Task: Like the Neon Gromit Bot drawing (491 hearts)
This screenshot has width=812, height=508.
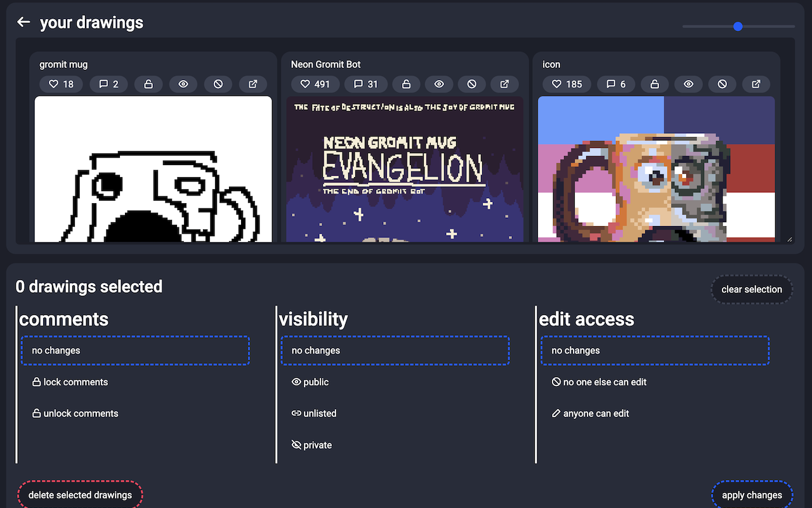Action: pos(315,84)
